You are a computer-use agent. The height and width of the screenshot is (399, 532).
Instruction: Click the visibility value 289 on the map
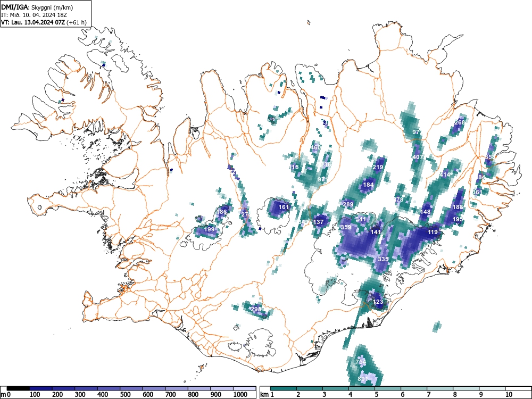(x=348, y=204)
